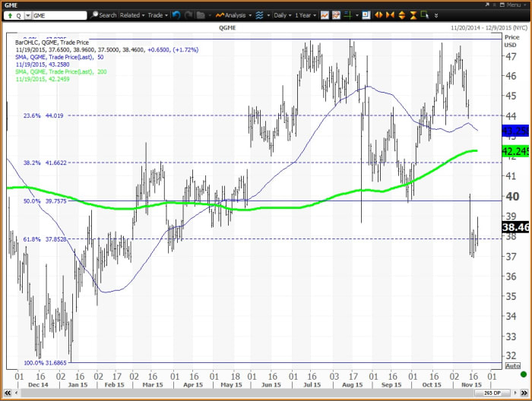
Task: Click the blue undo arrow icon
Action: pos(176,15)
